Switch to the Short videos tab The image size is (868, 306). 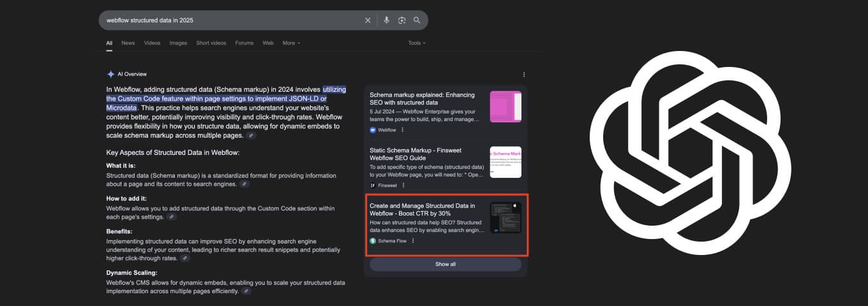[x=211, y=43]
